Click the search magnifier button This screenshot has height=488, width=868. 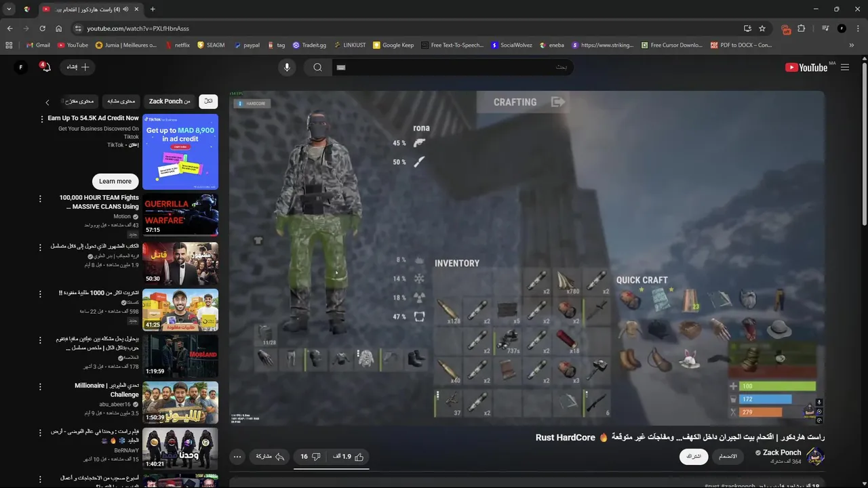click(x=317, y=67)
